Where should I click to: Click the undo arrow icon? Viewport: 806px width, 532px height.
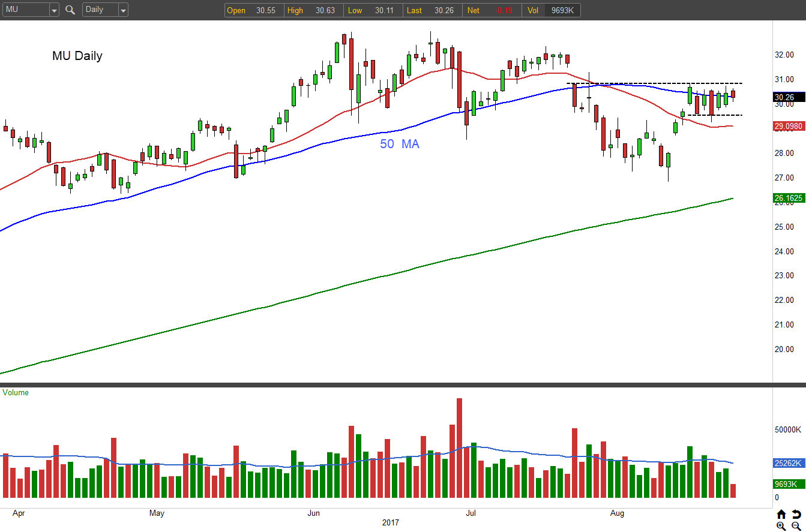tap(796, 514)
